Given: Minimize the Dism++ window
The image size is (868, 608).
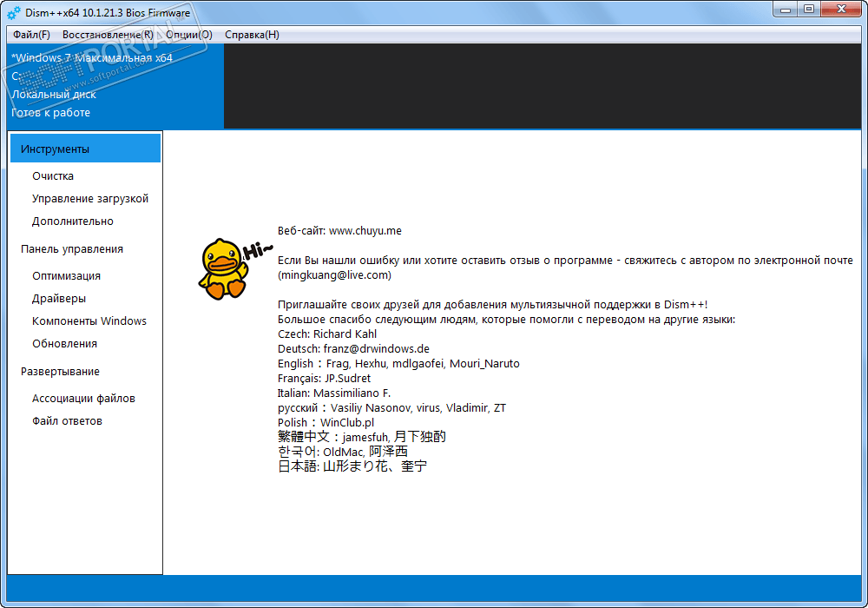Looking at the screenshot, I should (785, 10).
